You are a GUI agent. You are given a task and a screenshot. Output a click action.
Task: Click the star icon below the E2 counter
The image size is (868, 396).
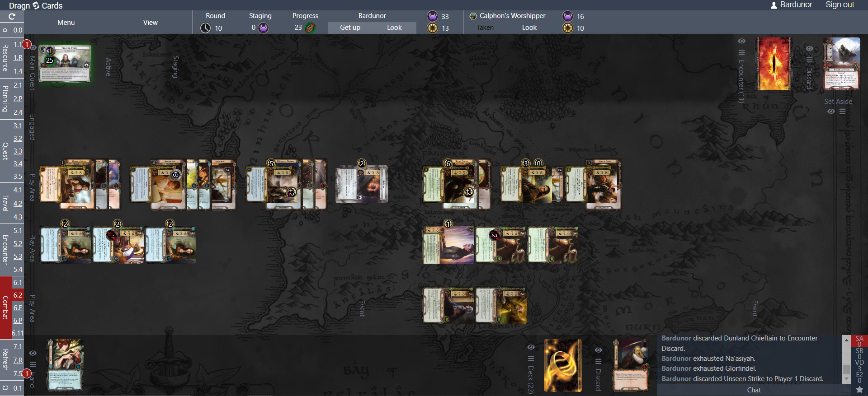[x=859, y=390]
